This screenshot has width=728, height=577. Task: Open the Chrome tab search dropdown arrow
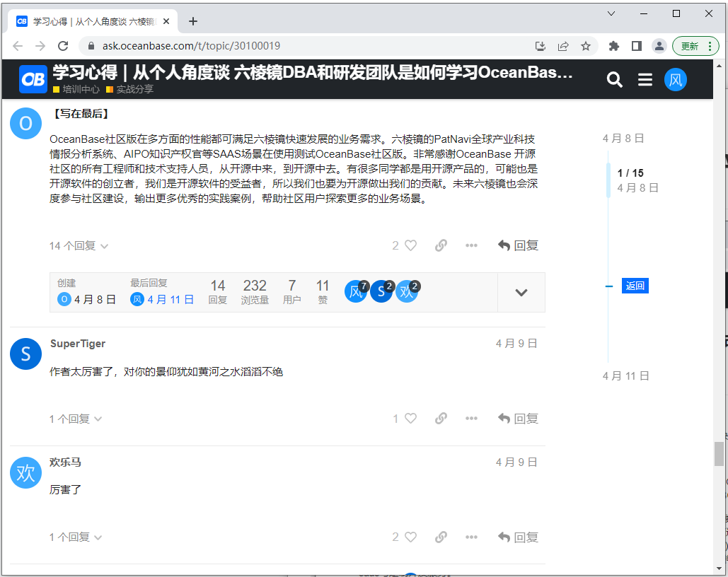point(611,13)
